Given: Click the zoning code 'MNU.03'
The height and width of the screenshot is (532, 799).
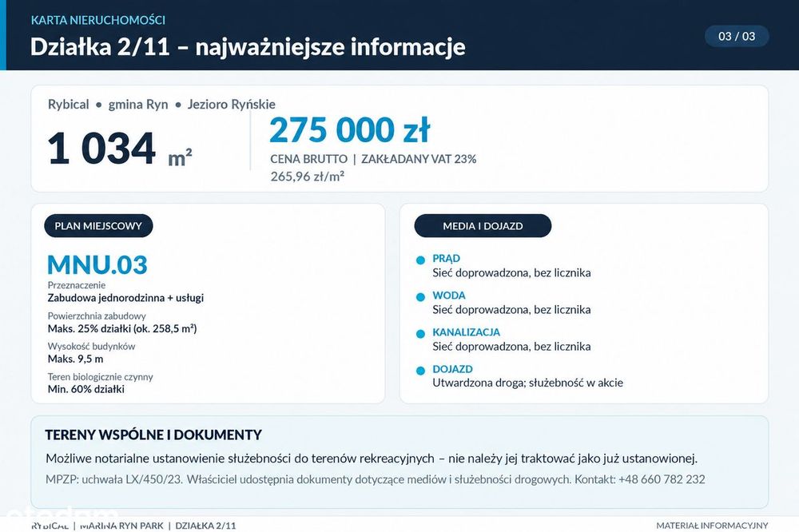Looking at the screenshot, I should (97, 264).
